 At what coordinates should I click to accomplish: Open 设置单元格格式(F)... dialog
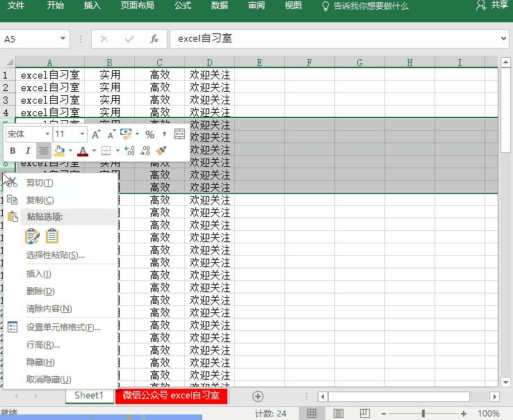click(x=60, y=327)
